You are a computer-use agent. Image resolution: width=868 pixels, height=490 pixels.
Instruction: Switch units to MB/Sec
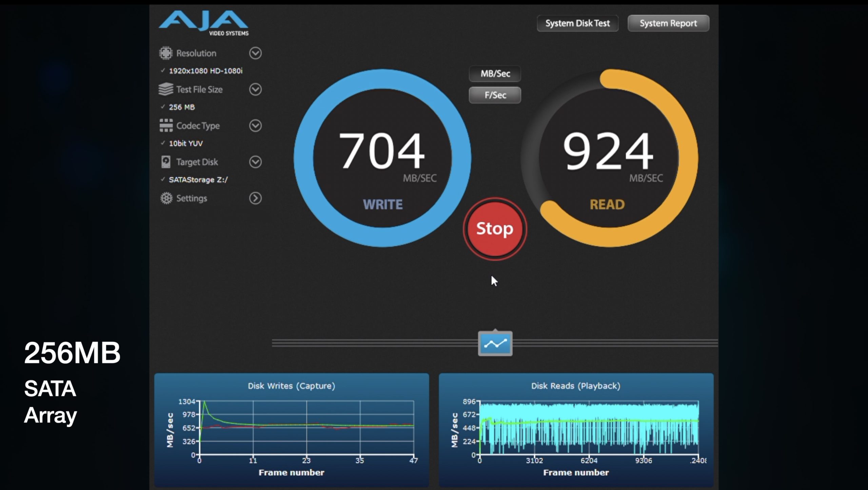pos(495,74)
